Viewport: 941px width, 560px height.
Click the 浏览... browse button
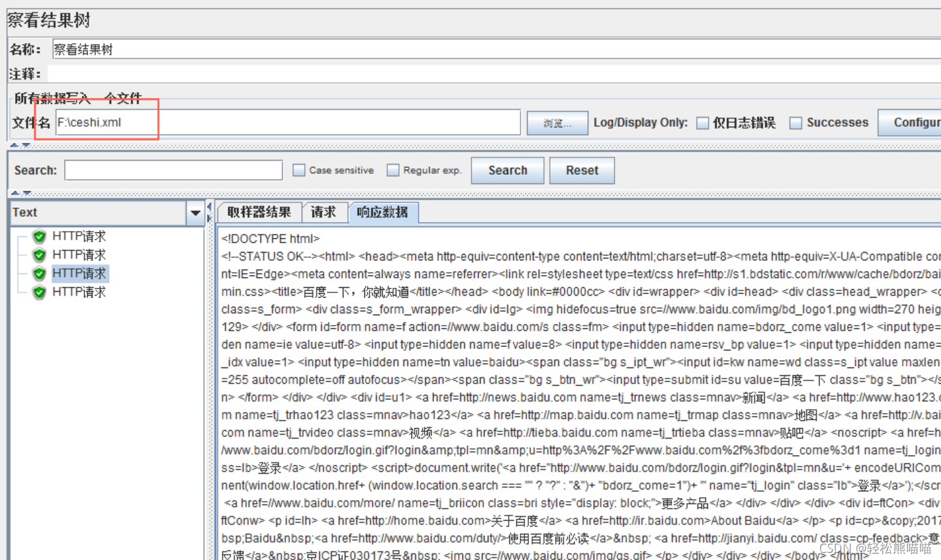557,123
